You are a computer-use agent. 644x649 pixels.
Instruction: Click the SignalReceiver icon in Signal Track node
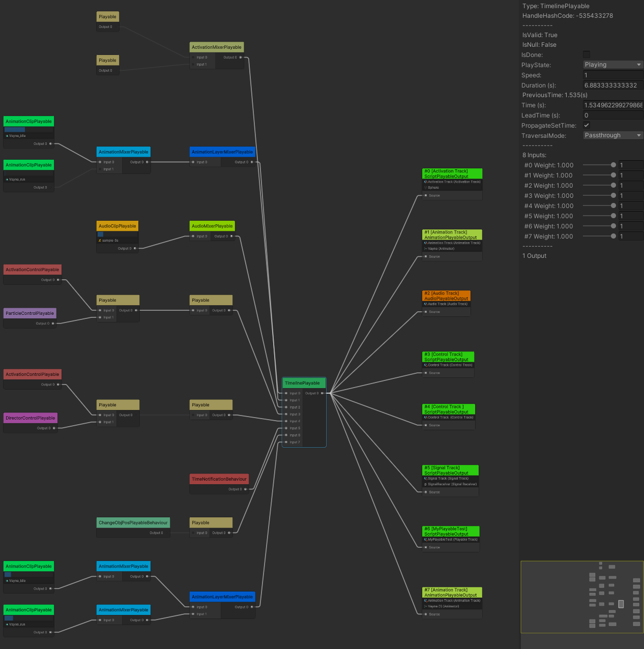(x=426, y=484)
